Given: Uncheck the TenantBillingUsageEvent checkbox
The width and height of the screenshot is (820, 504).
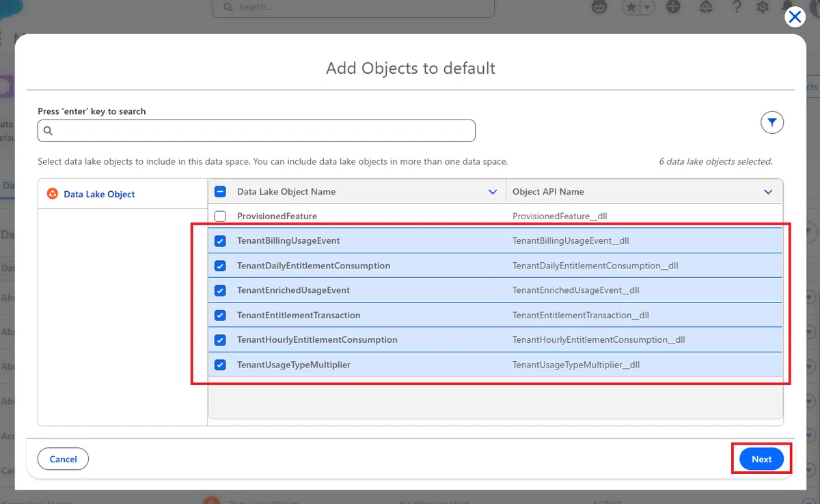Looking at the screenshot, I should [x=220, y=241].
